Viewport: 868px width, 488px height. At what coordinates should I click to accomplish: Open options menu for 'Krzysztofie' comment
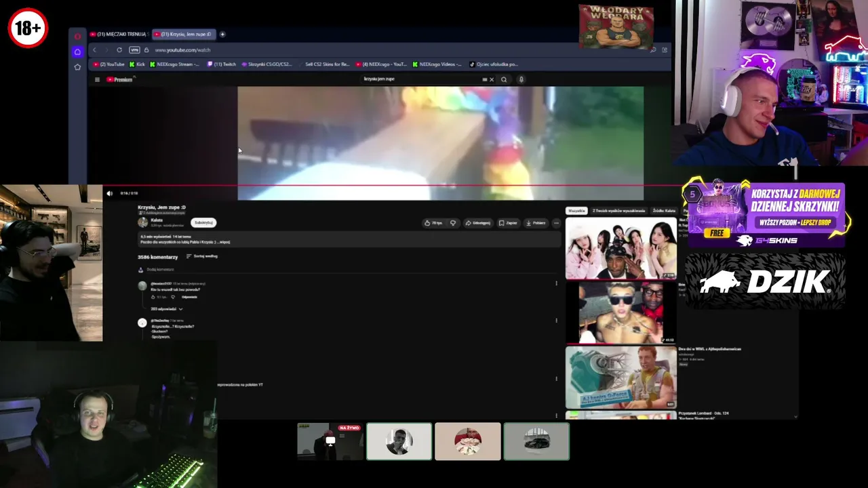click(x=556, y=321)
